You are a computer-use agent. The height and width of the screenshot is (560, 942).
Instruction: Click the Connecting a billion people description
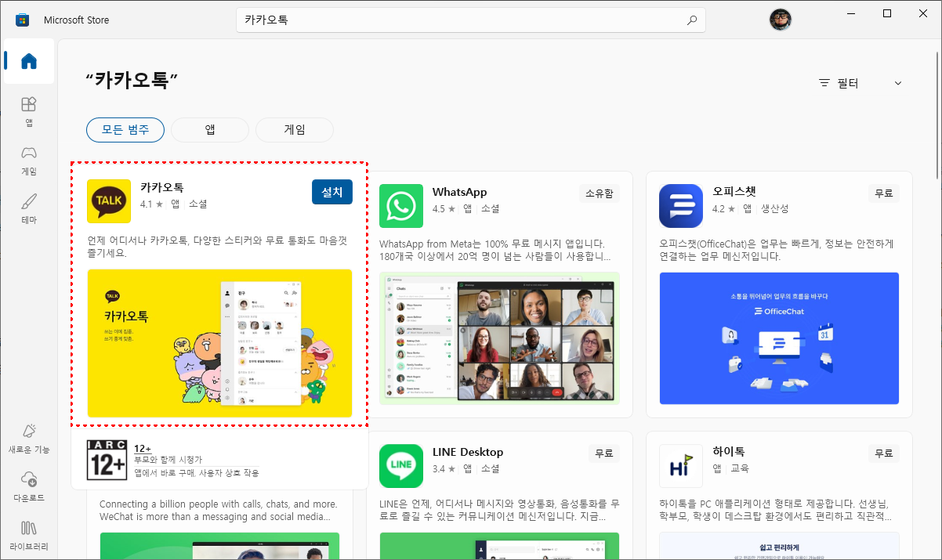219,511
